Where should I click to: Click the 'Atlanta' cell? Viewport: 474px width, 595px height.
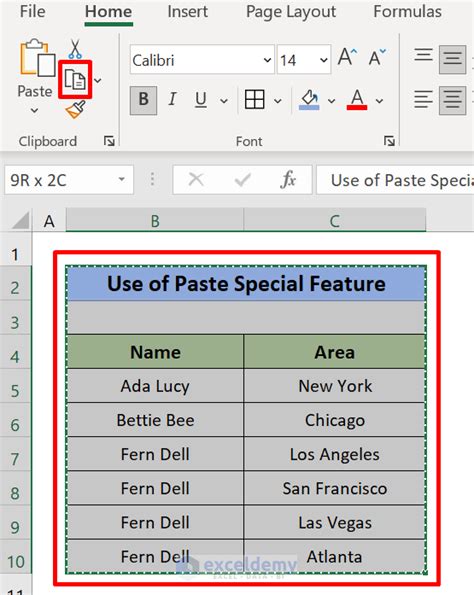click(335, 557)
